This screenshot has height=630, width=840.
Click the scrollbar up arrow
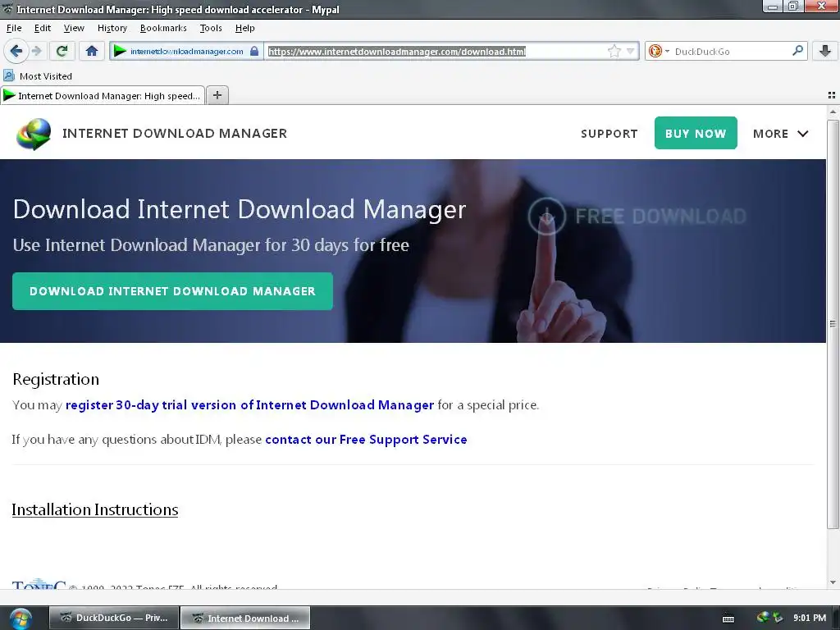point(833,112)
